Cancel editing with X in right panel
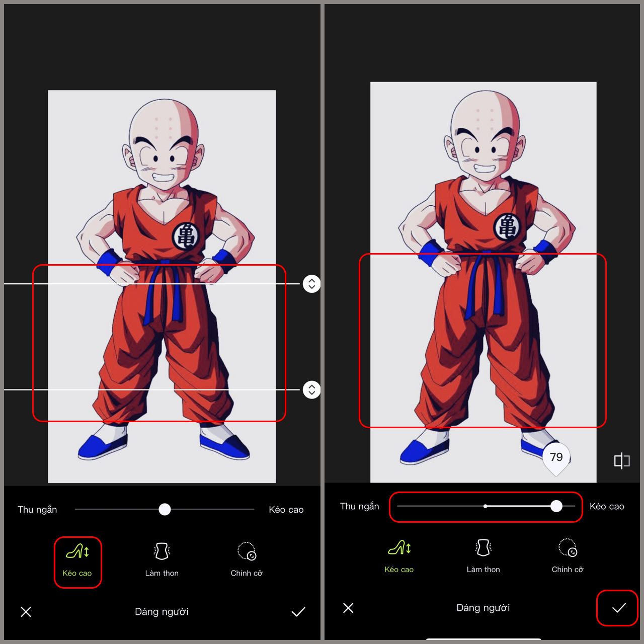Screen dimensions: 644x644 [348, 608]
